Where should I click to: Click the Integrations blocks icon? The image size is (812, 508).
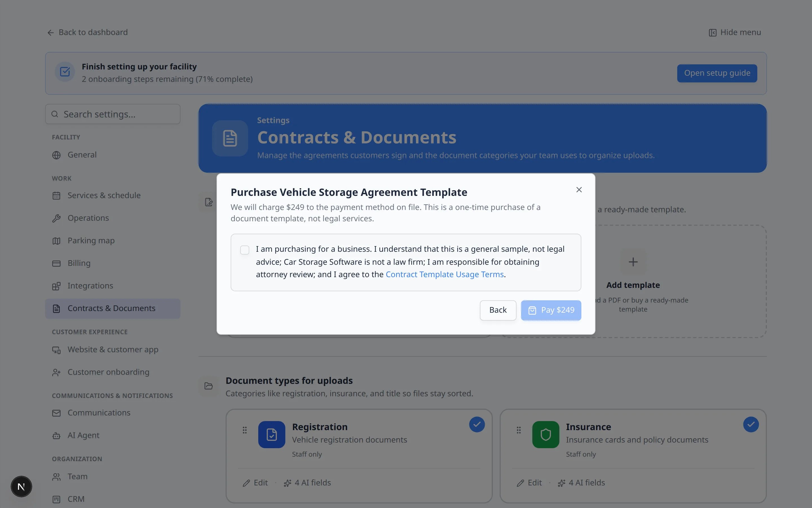(x=56, y=286)
